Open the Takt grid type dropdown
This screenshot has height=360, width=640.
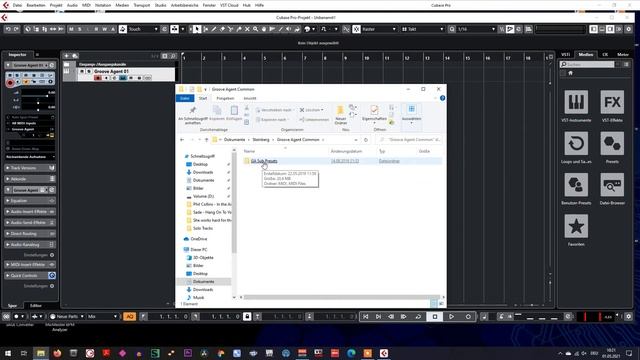click(x=422, y=29)
